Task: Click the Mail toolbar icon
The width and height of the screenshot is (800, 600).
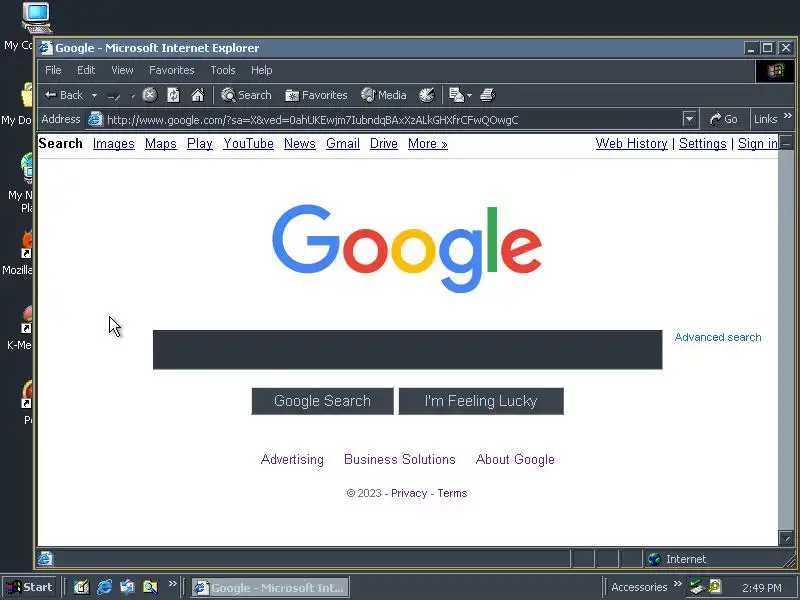Action: click(x=456, y=95)
